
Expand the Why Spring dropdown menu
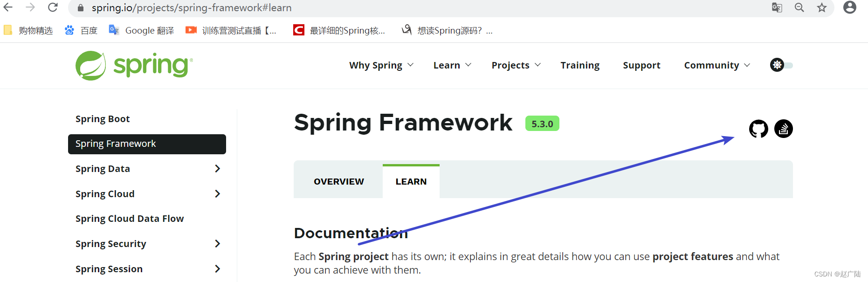pyautogui.click(x=381, y=65)
